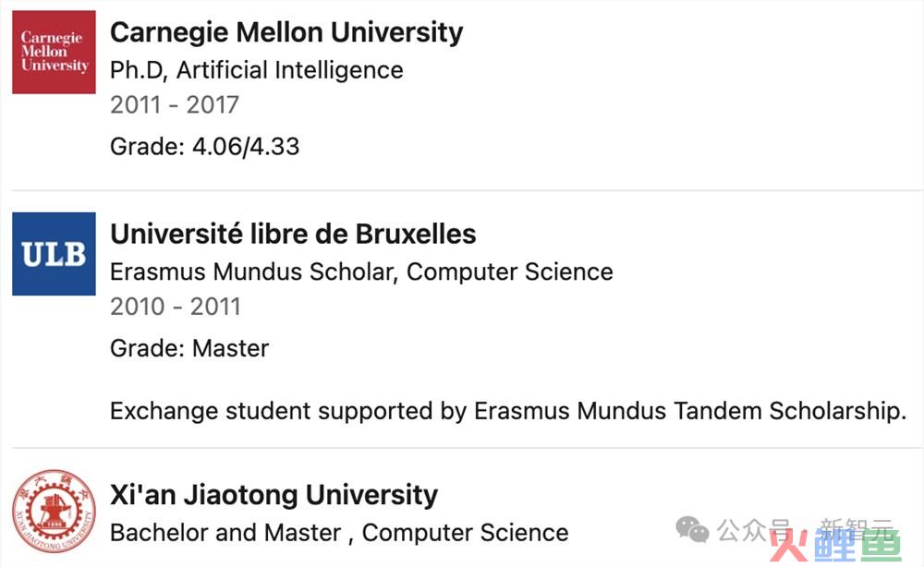Visit the Xi'an Jiaotong University school title
This screenshot has width=924, height=567.
pos(274,495)
